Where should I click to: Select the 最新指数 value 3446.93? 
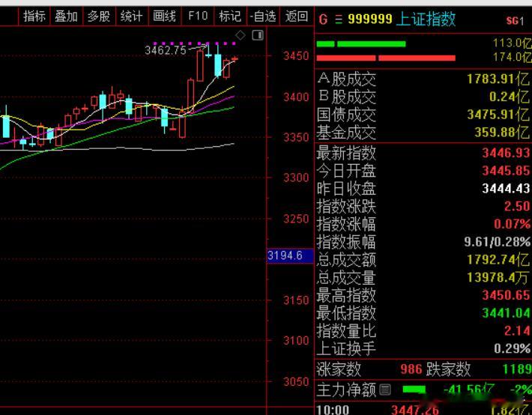click(x=506, y=153)
